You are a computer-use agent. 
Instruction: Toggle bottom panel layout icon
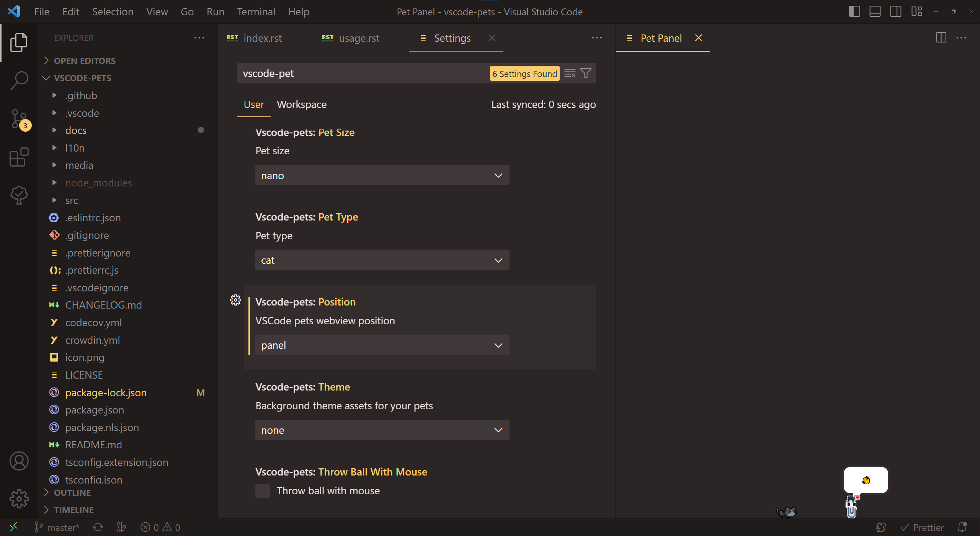875,11
